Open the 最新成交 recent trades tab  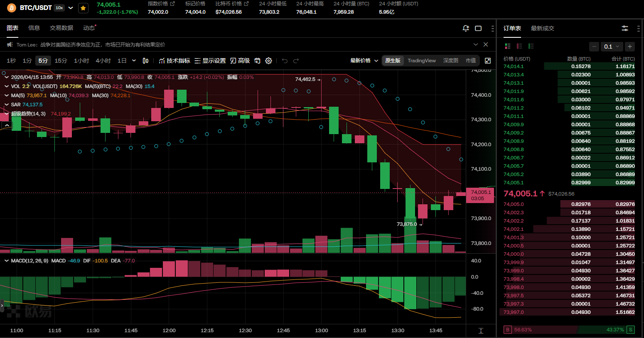click(x=542, y=28)
